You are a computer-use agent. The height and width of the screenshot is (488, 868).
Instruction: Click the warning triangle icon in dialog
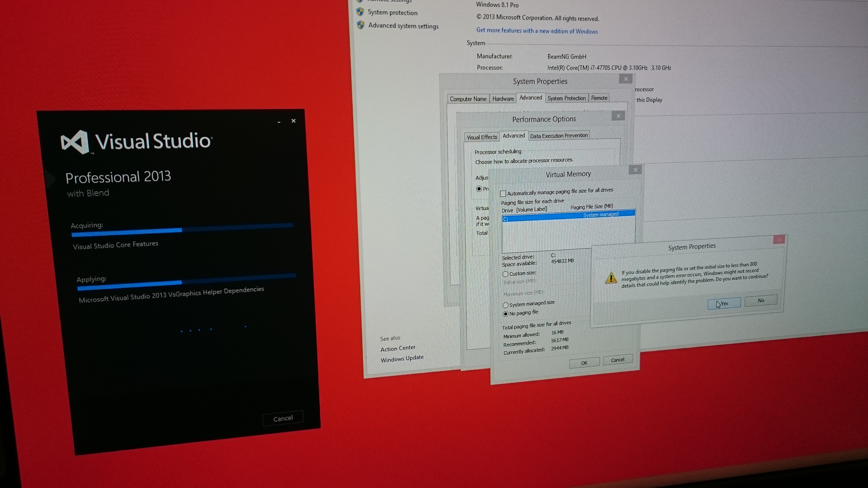point(611,278)
